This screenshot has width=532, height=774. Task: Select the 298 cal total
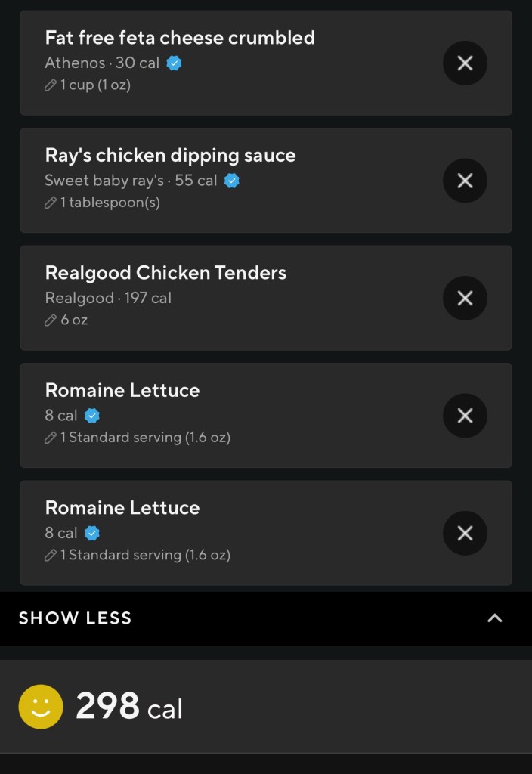pyautogui.click(x=129, y=707)
